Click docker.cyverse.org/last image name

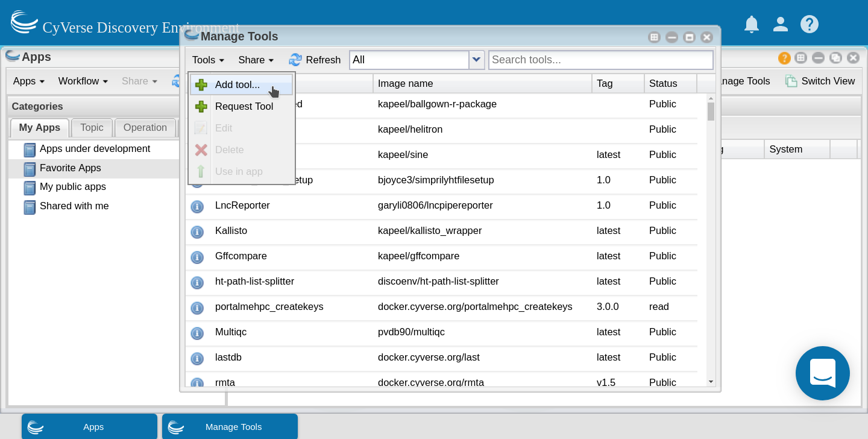pos(429,357)
